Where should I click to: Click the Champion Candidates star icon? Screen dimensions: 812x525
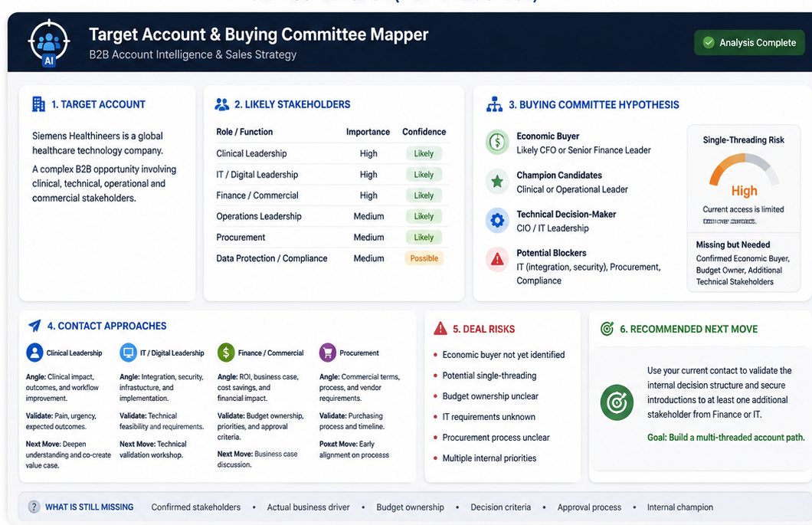[497, 182]
